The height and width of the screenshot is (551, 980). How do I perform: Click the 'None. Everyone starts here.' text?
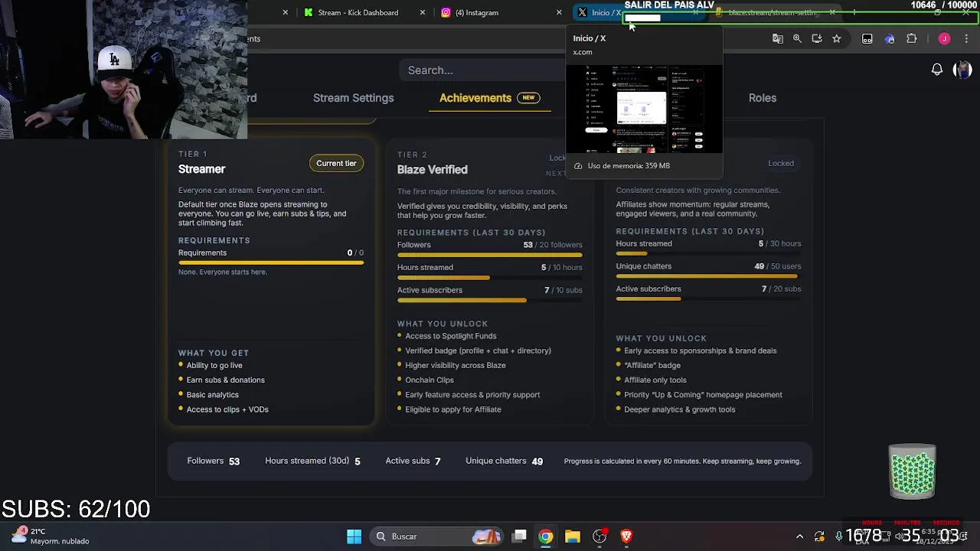click(222, 272)
